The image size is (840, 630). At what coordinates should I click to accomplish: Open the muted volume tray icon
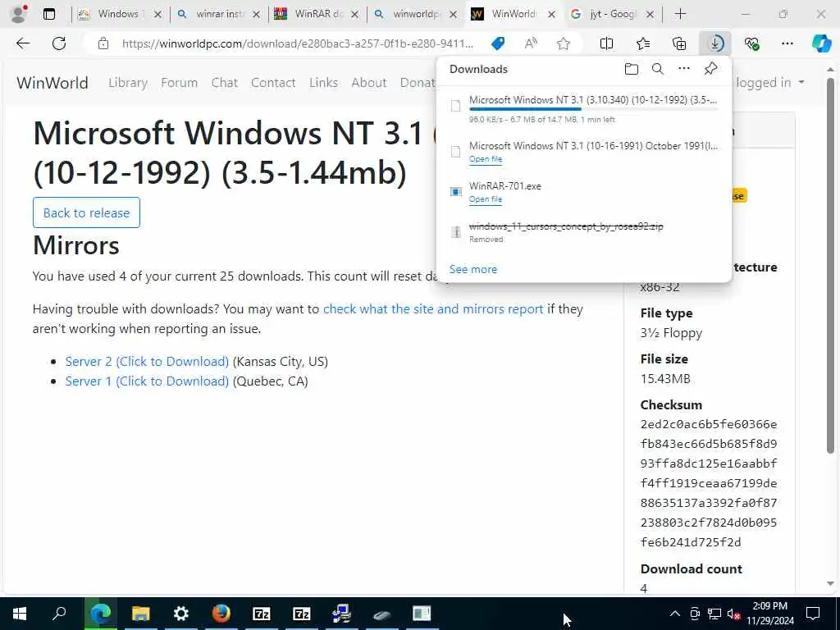pos(733,614)
